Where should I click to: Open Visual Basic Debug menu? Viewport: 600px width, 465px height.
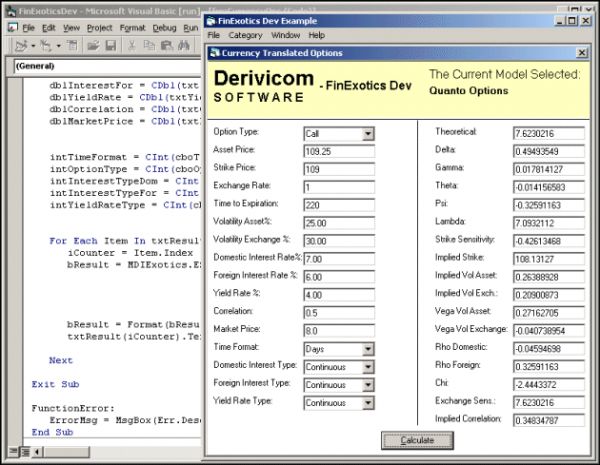(165, 28)
